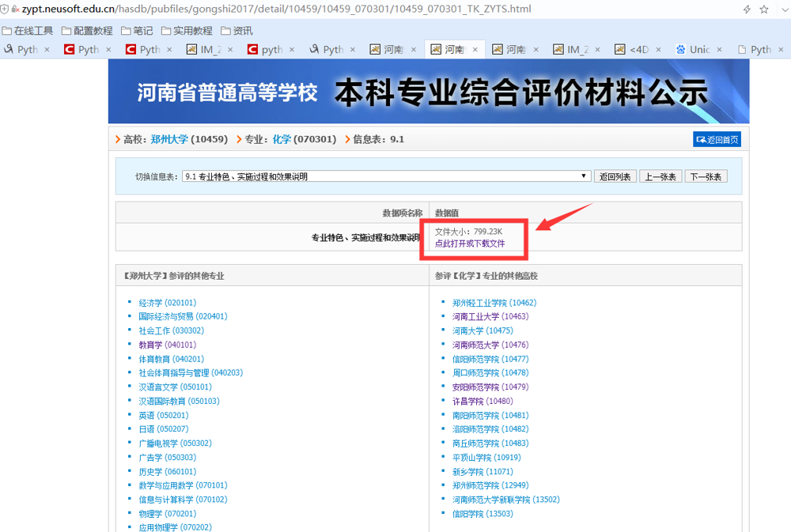
Task: Open the 广告学 (050303) link
Action: [x=168, y=457]
